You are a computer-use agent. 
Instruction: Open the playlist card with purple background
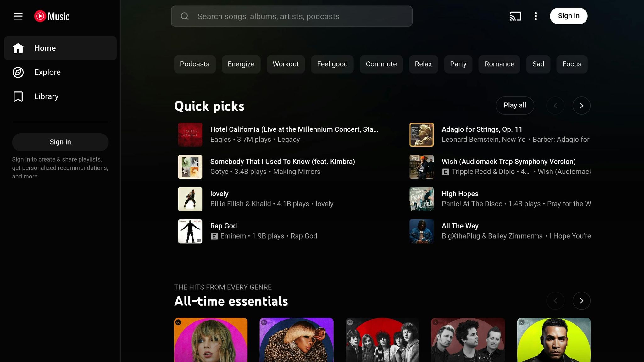click(297, 340)
